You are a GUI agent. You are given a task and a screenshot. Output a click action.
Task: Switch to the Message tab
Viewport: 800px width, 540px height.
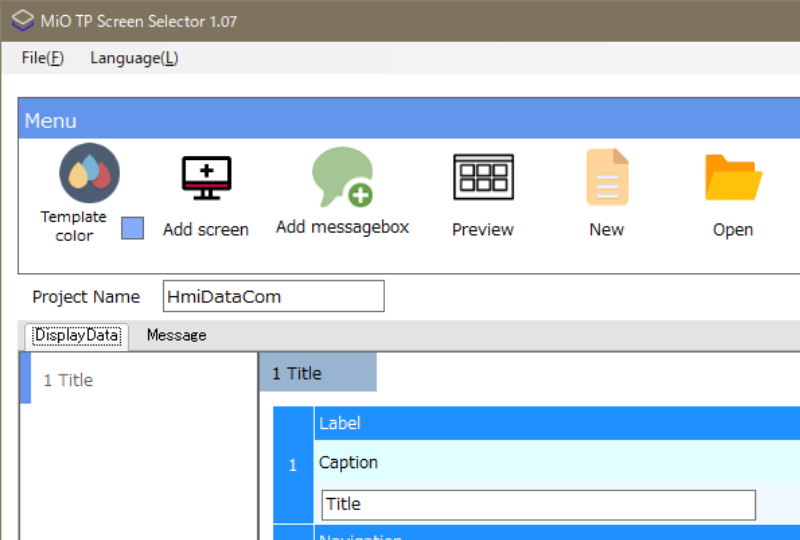coord(177,335)
